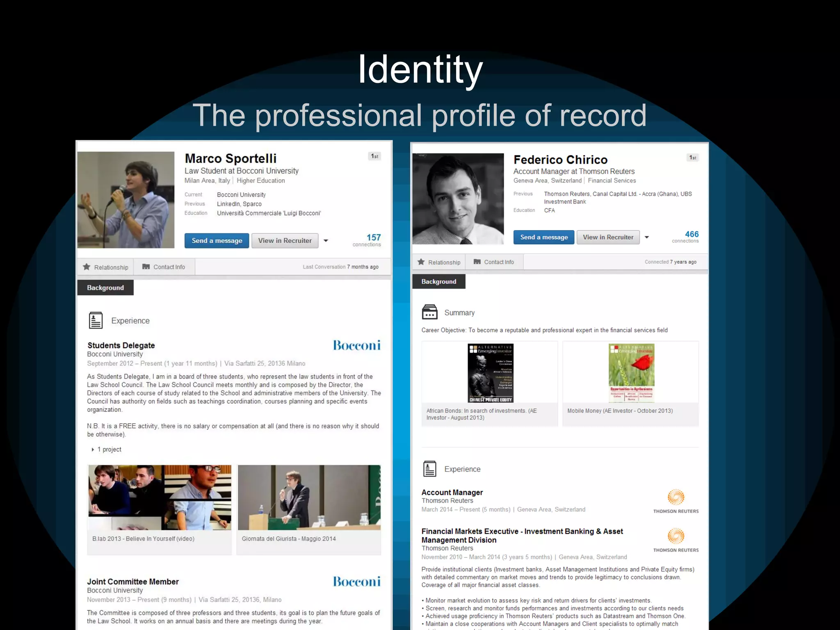Click Federico Chirico's profile photo

point(458,199)
